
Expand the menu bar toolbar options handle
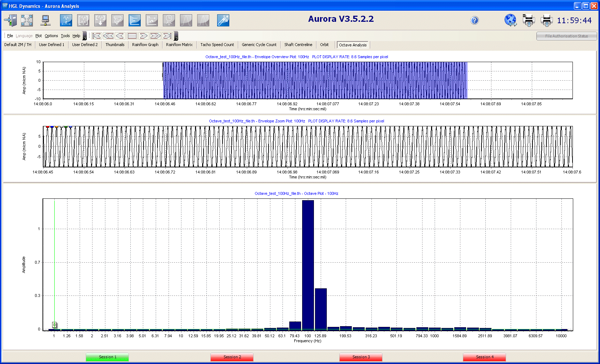click(85, 36)
